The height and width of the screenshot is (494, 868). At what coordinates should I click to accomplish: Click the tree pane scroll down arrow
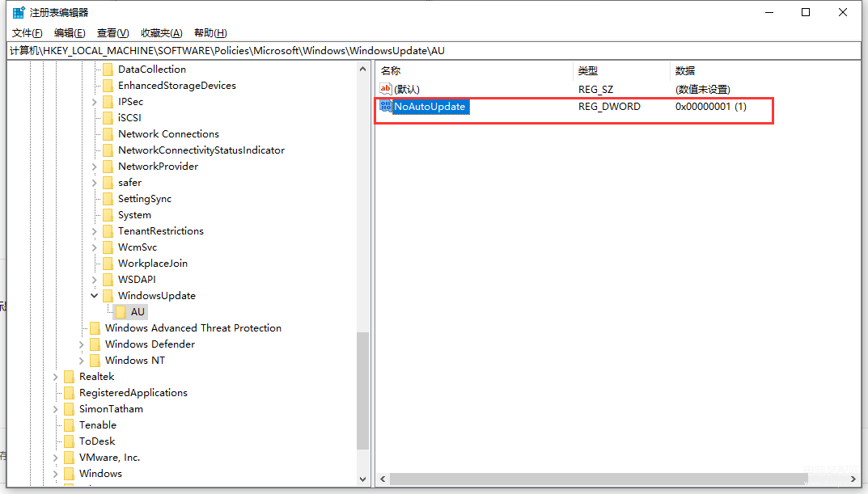click(362, 479)
